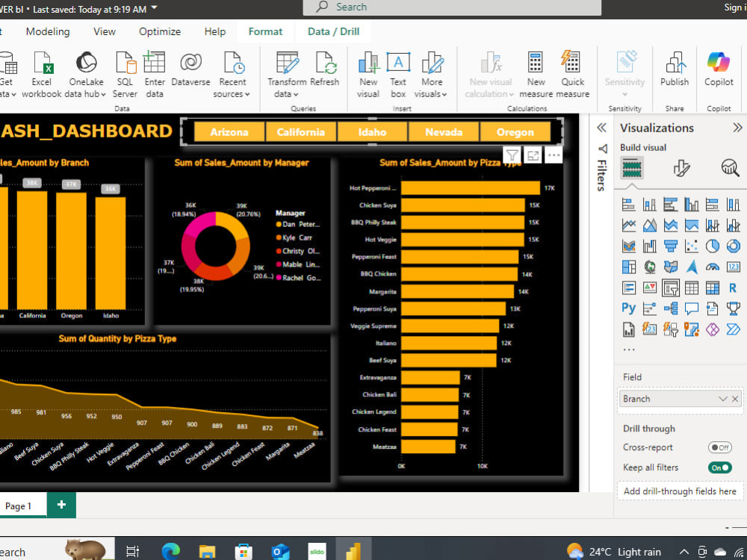Select the Slicer visual icon
Image resolution: width=747 pixels, height=560 pixels.
tap(670, 288)
